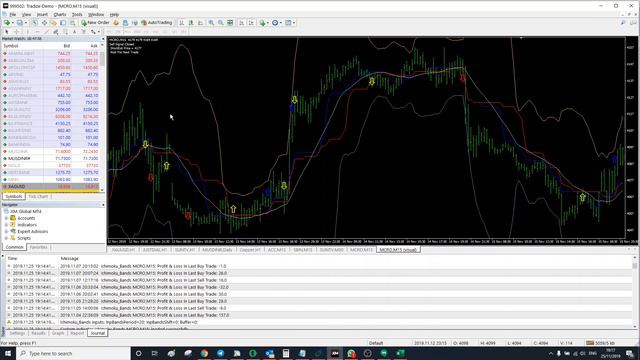This screenshot has height=360, width=640.
Task: Click the zoom out chart icon
Action: click(x=221, y=23)
